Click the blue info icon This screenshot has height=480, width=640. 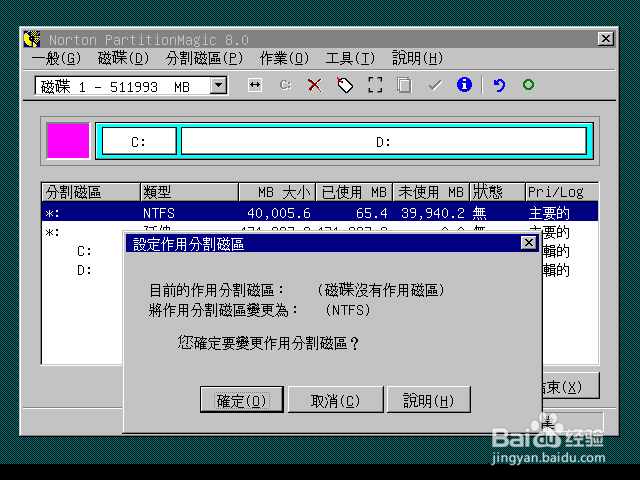click(464, 84)
